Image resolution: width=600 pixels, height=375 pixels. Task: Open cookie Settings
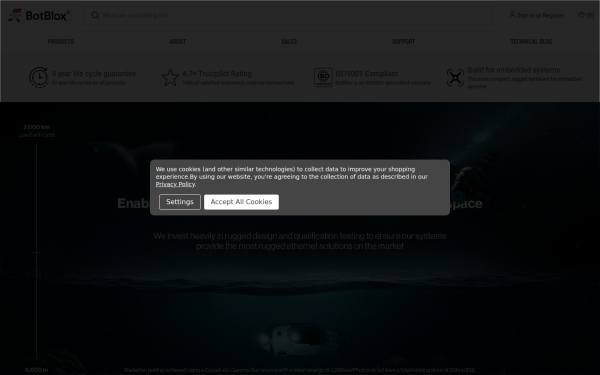point(180,202)
